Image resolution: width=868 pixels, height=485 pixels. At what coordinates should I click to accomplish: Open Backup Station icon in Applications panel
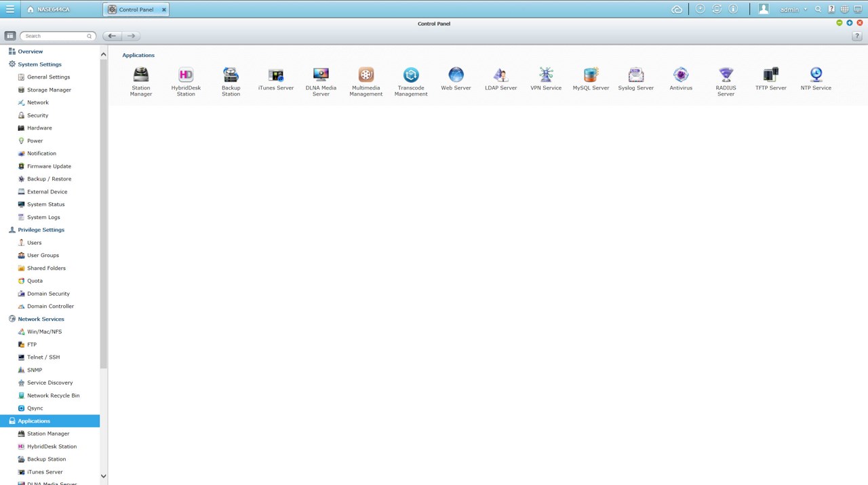pyautogui.click(x=231, y=75)
